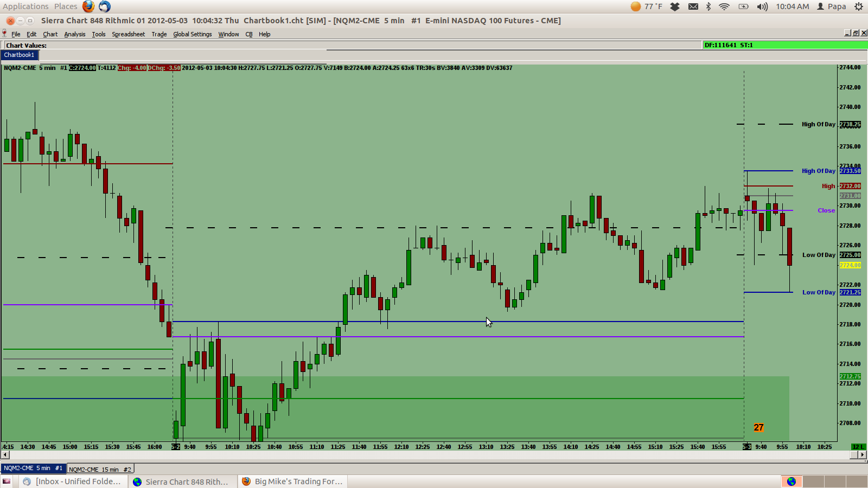868x488 pixels.
Task: Open the Papa user menu
Action: coord(832,7)
